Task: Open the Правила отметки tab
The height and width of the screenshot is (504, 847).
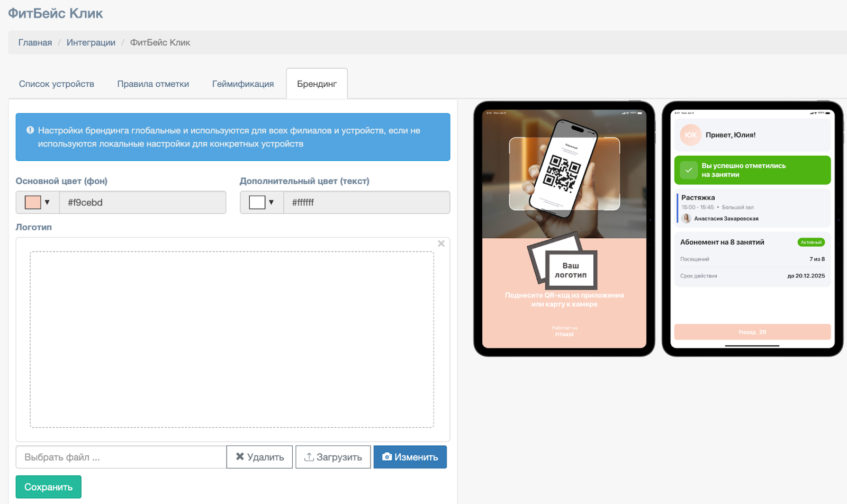Action: click(153, 84)
